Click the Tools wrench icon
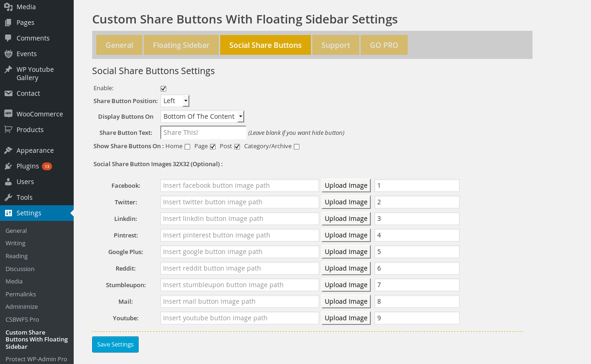This screenshot has width=591, height=364. tap(8, 197)
